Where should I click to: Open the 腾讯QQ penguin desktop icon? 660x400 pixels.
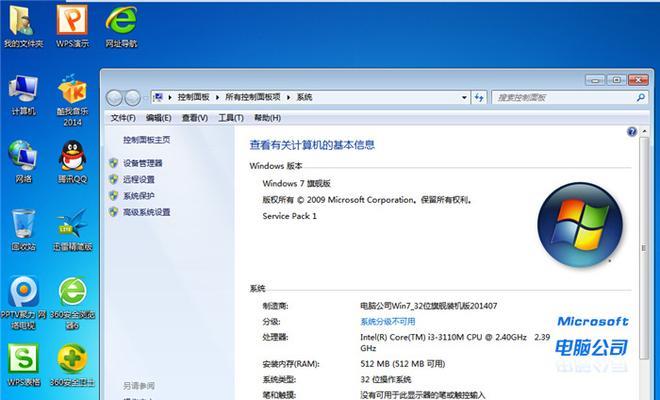point(72,162)
